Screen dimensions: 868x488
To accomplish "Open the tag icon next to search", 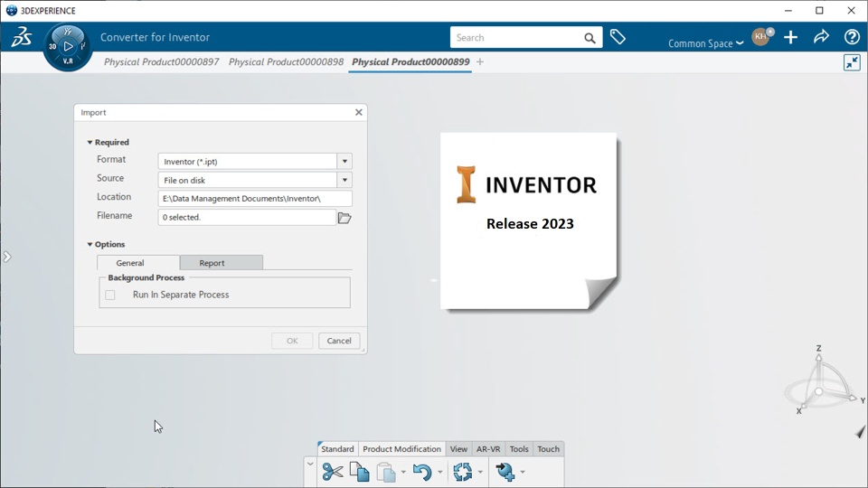I will [x=618, y=37].
